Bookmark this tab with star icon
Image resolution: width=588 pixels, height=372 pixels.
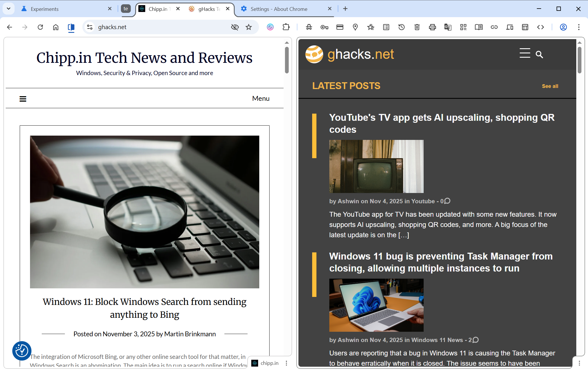pos(249,27)
